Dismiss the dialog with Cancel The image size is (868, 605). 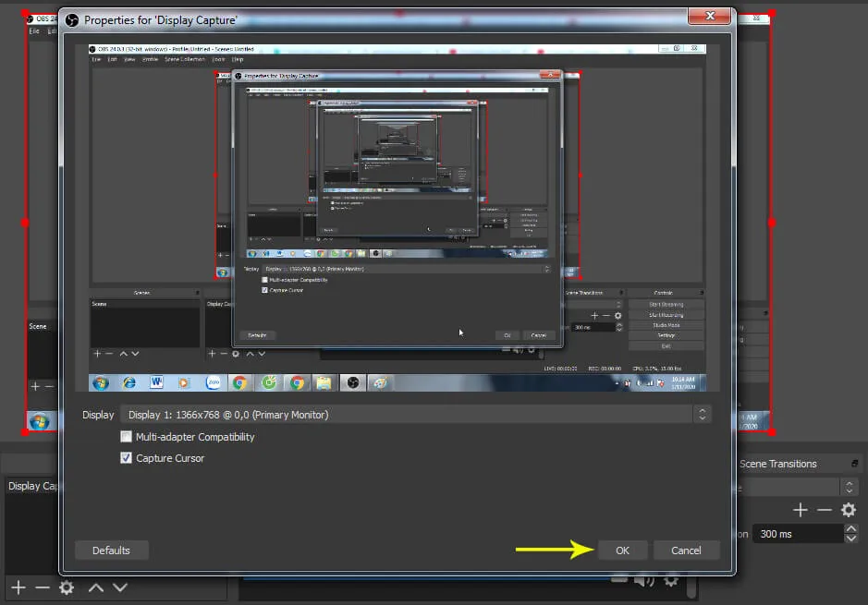(686, 550)
